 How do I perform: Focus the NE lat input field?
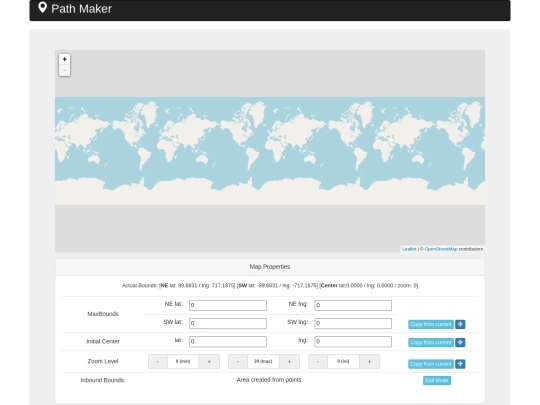(x=228, y=305)
